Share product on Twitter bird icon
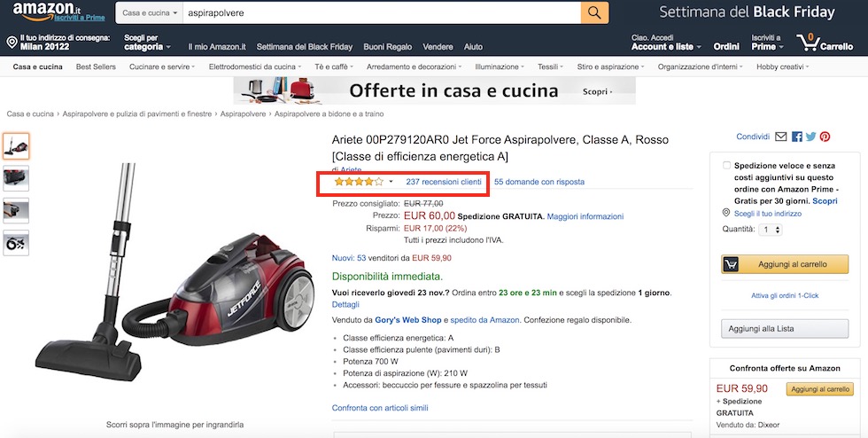 pyautogui.click(x=810, y=137)
